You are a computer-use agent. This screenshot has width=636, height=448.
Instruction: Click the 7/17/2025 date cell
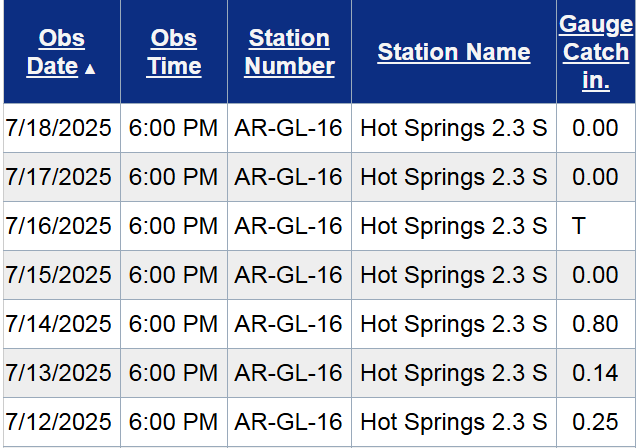pyautogui.click(x=59, y=177)
